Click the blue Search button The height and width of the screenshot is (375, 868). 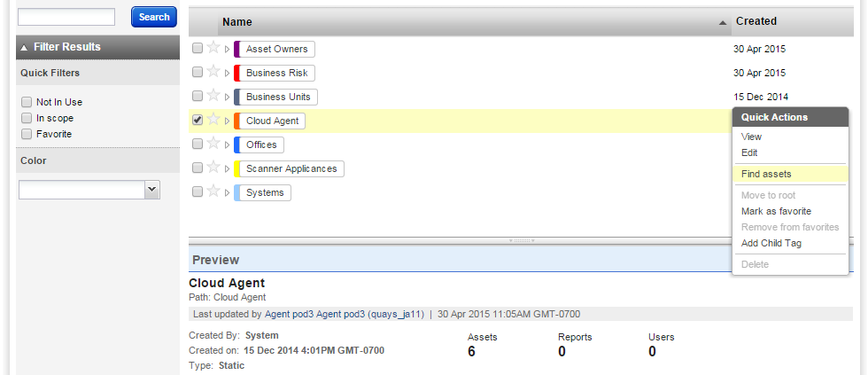154,17
